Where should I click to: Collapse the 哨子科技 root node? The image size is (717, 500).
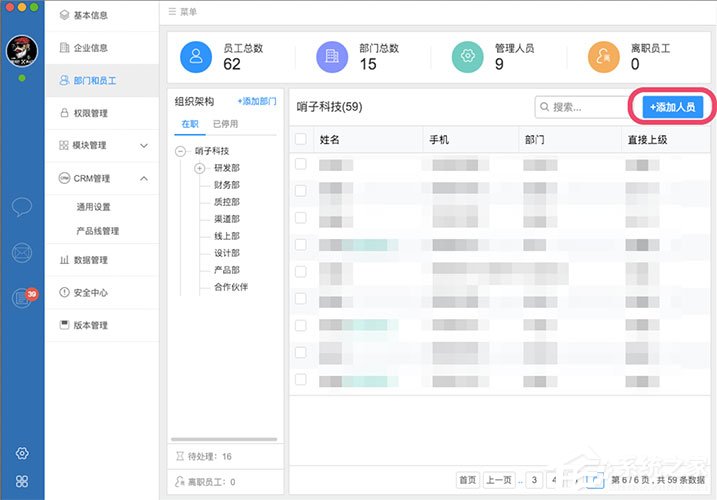181,151
